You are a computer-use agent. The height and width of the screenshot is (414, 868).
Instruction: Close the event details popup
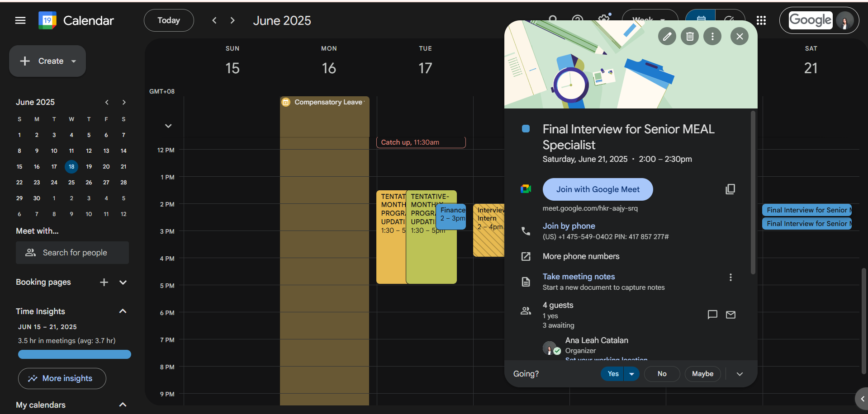pyautogui.click(x=740, y=36)
